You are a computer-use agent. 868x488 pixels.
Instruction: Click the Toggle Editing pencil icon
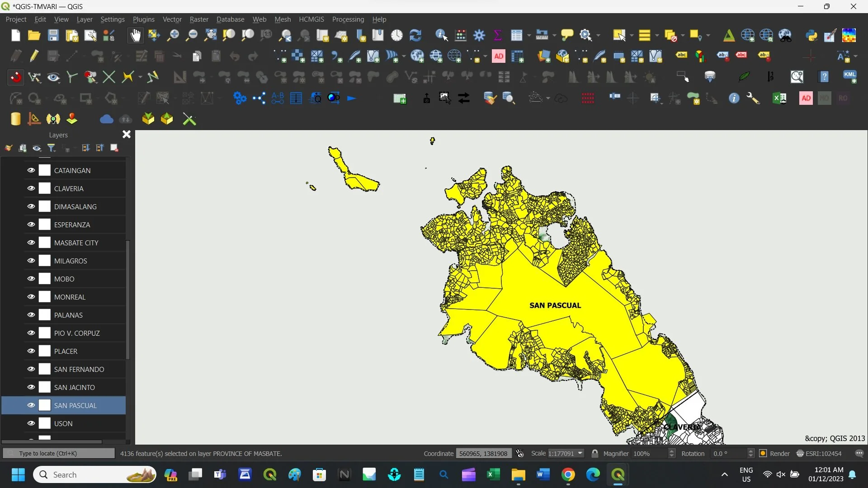pos(34,56)
